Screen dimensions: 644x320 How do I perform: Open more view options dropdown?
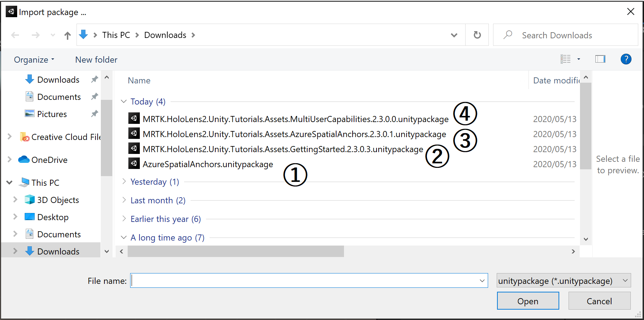tap(579, 59)
